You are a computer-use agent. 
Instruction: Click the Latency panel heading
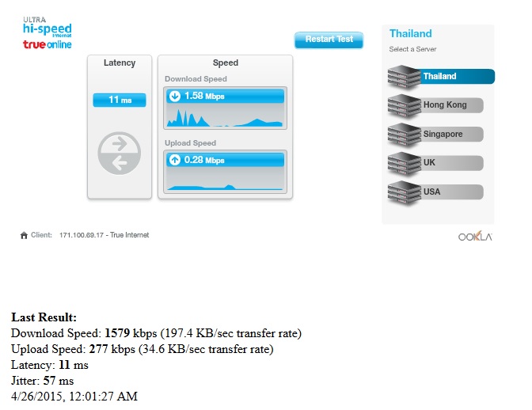pos(120,63)
